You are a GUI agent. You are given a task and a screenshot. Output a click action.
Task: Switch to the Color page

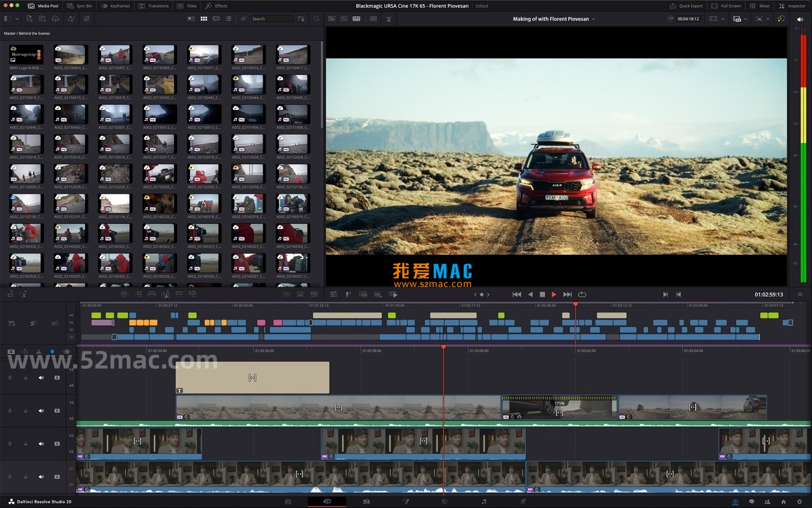444,501
